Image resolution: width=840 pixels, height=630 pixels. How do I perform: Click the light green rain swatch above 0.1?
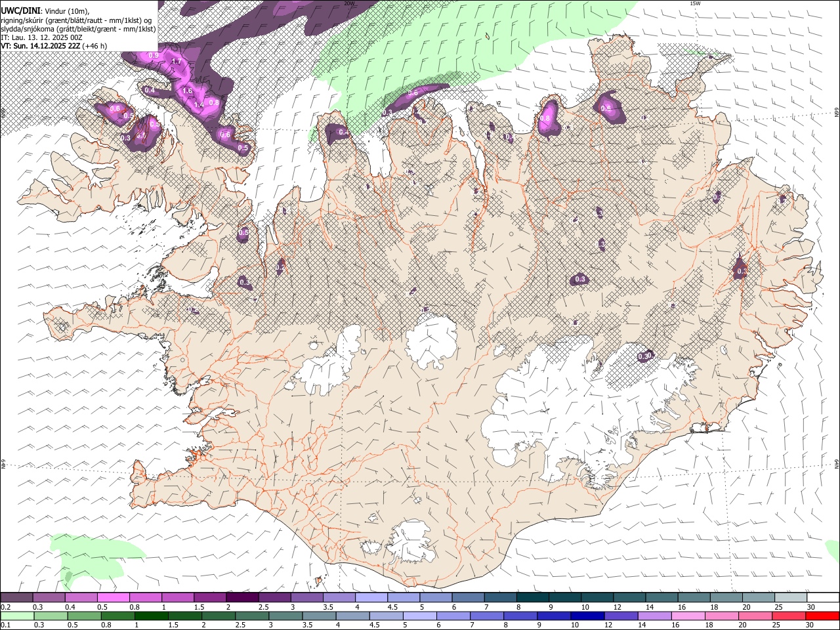(x=16, y=616)
